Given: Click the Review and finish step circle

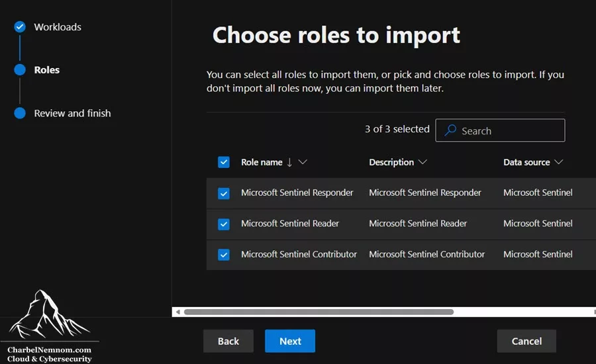Looking at the screenshot, I should [x=20, y=113].
